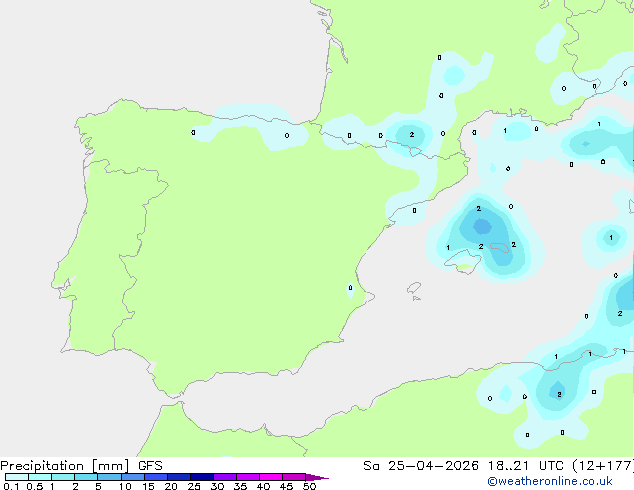Click the 0.1–0.5 mm palest legend swatch
634x490 pixels.
coord(17,477)
